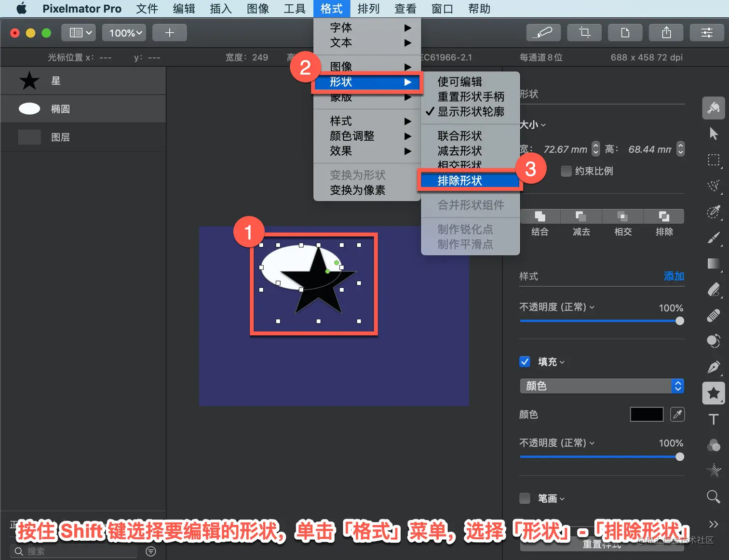
Task: Open the 样式 format submenu
Action: pos(367,121)
